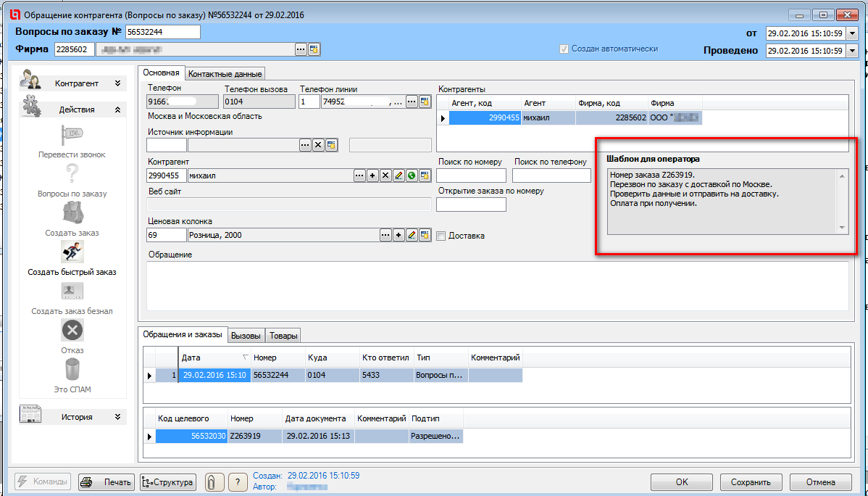868x496 pixels.
Task: Click the Перевести звонок signpost icon
Action: pyautogui.click(x=72, y=136)
